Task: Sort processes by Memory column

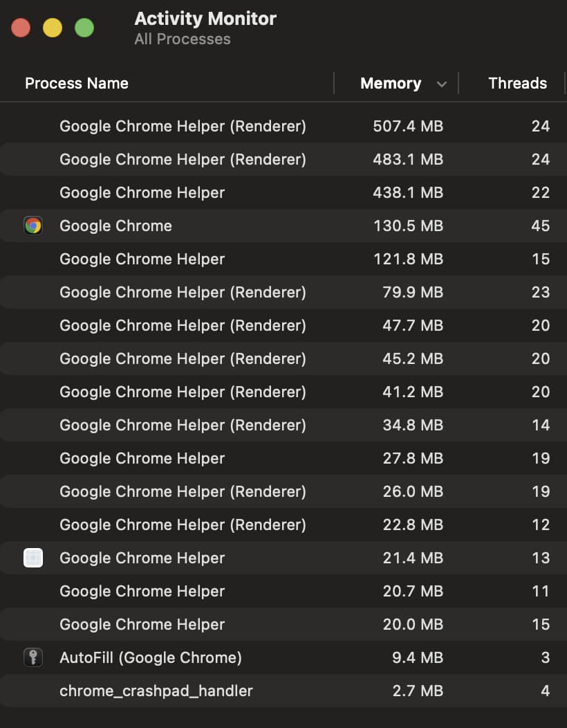Action: [390, 83]
